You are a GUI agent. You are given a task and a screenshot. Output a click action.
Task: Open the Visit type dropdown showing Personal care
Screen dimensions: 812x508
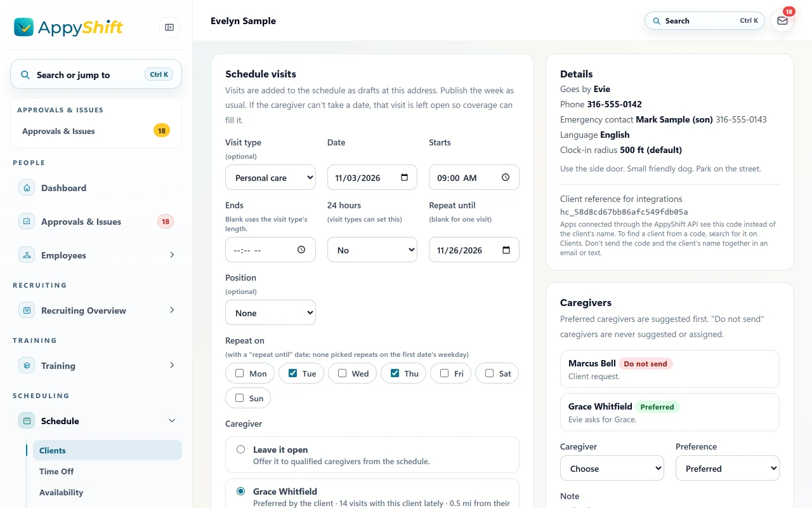coord(270,178)
